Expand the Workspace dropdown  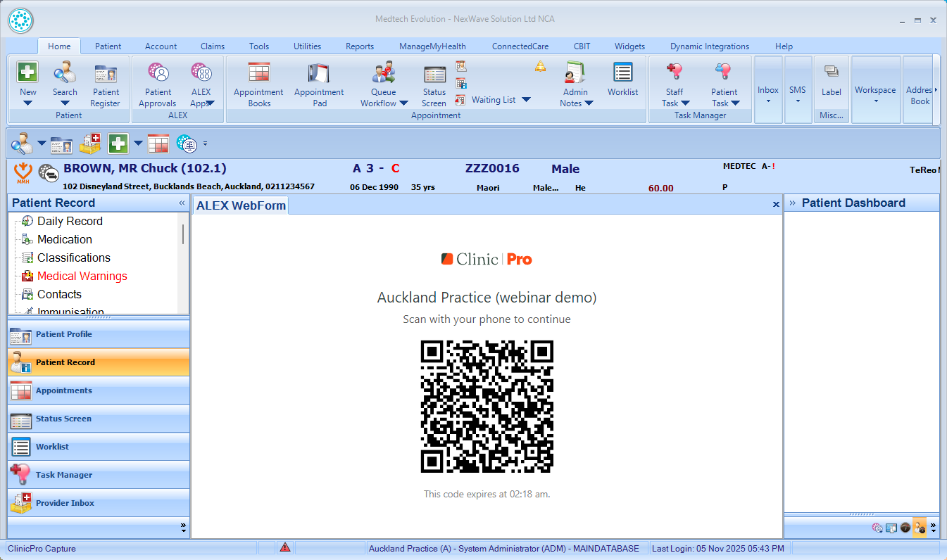[x=875, y=101]
